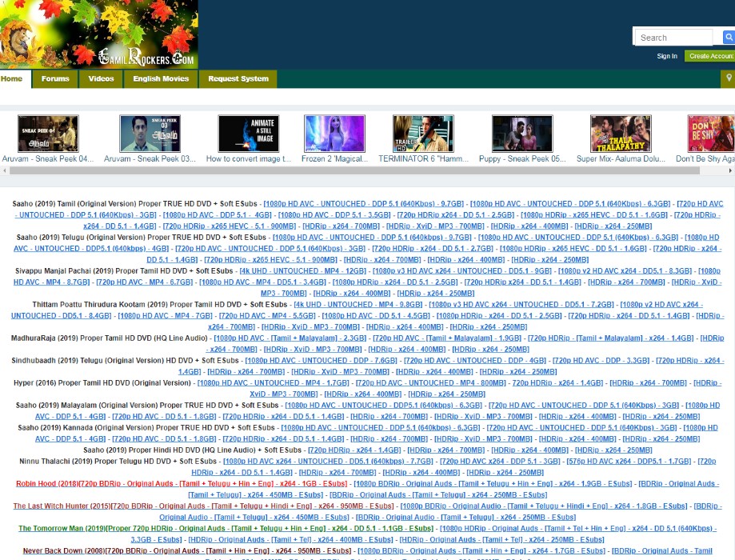Open the Animate a Still Image thumbnail
The image size is (735, 560).
[x=249, y=134]
